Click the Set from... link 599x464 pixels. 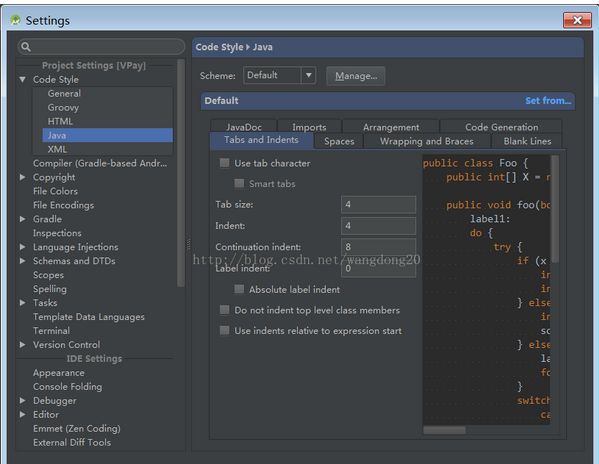click(548, 100)
